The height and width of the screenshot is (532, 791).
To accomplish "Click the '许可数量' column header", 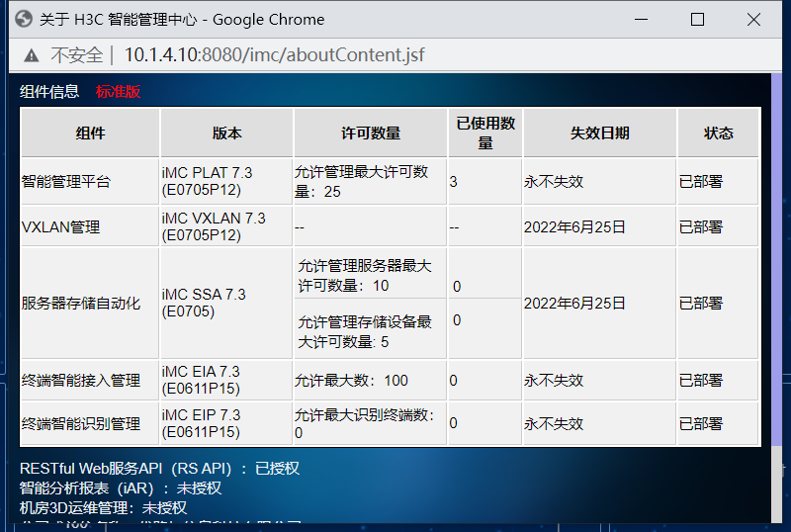I will [x=370, y=133].
